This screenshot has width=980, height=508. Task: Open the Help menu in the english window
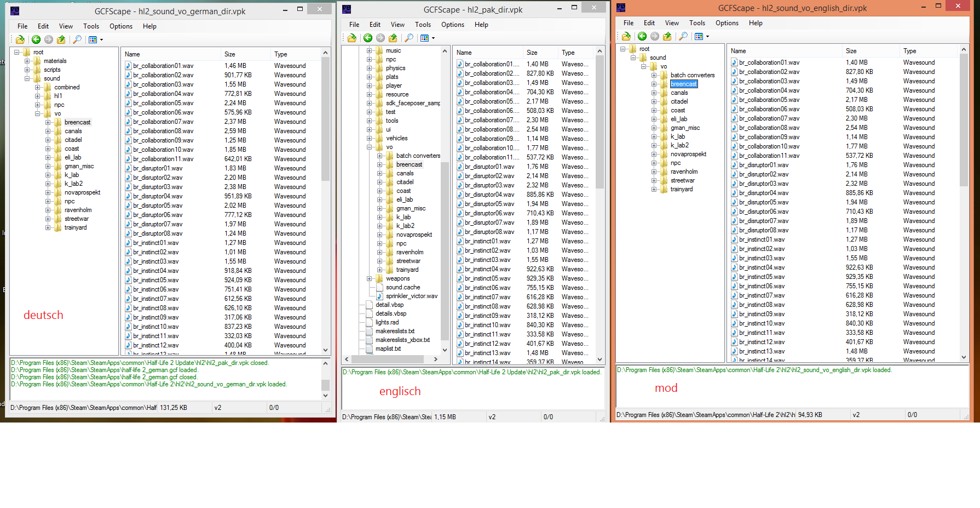coord(756,23)
